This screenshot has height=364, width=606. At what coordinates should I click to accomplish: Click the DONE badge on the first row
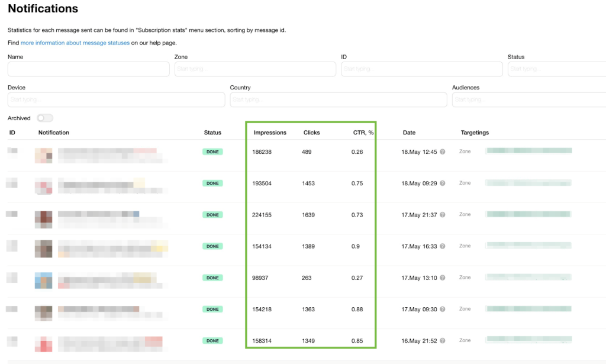point(212,152)
